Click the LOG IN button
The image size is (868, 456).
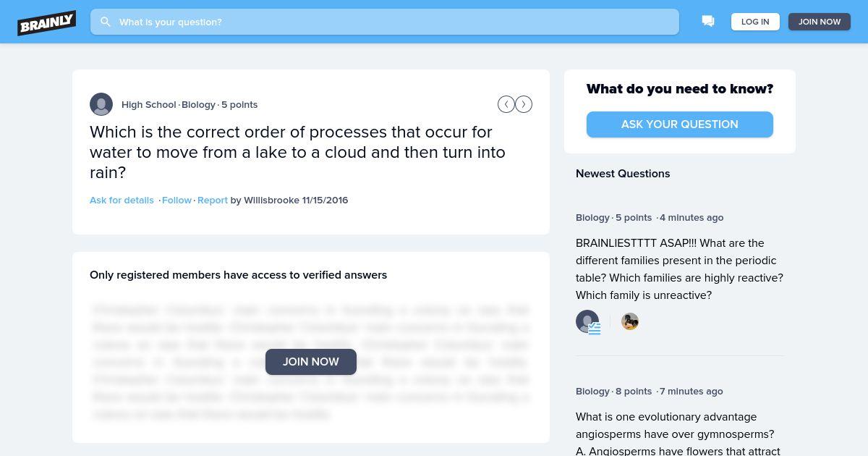pyautogui.click(x=755, y=22)
